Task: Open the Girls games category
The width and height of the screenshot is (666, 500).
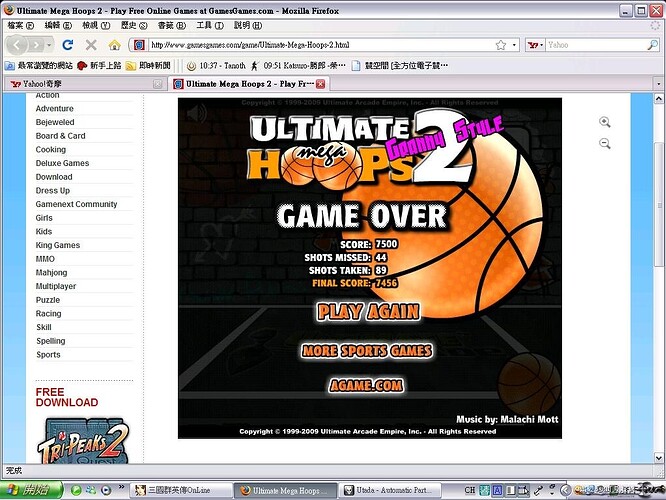Action: pos(44,218)
